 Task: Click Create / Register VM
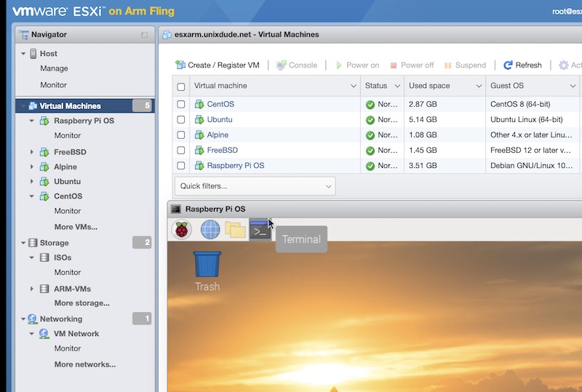pos(217,65)
